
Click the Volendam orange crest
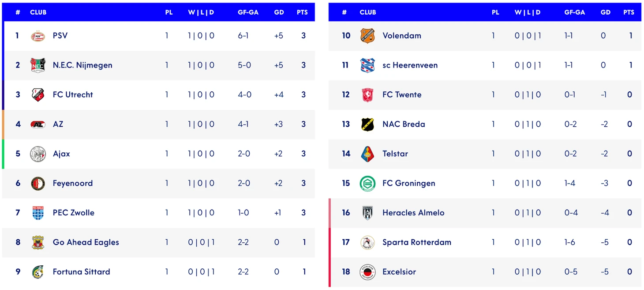point(367,36)
